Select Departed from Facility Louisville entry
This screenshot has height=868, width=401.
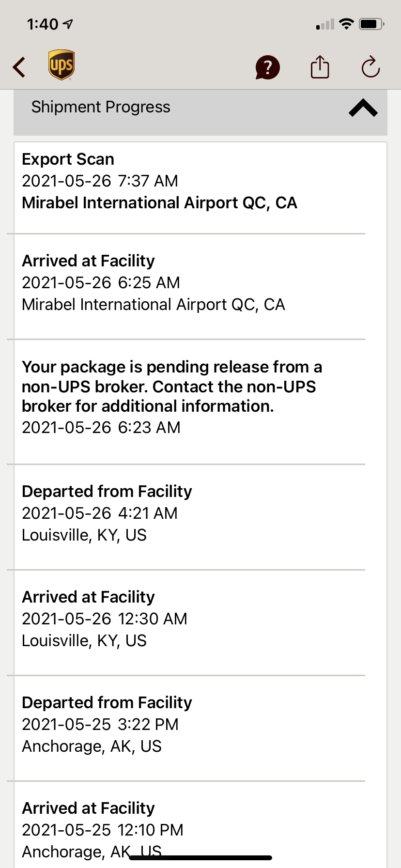point(189,517)
